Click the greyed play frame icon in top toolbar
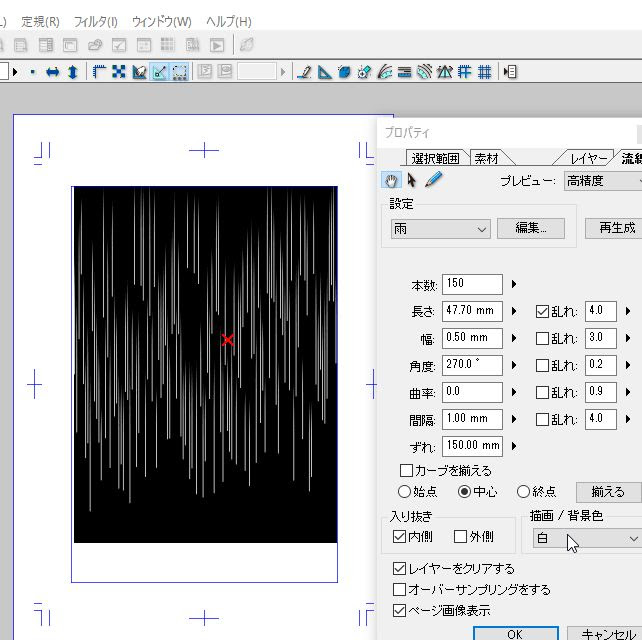Viewport: 642px width, 640px height. coord(217,45)
